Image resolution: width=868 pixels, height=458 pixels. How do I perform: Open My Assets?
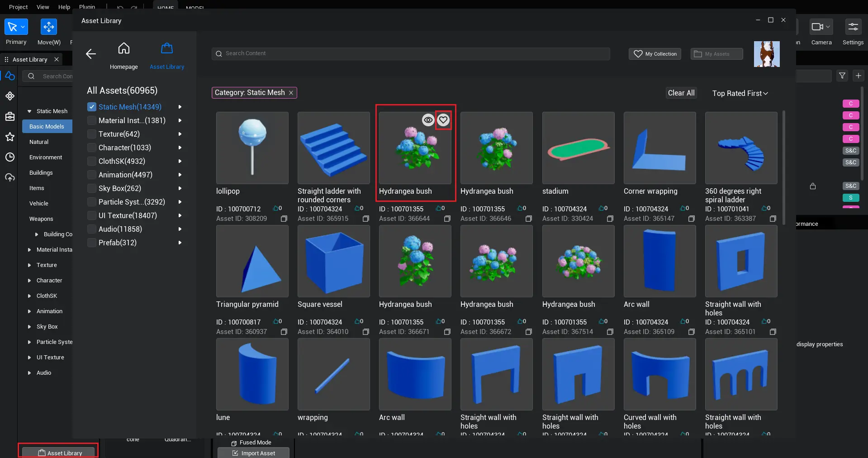tap(717, 54)
